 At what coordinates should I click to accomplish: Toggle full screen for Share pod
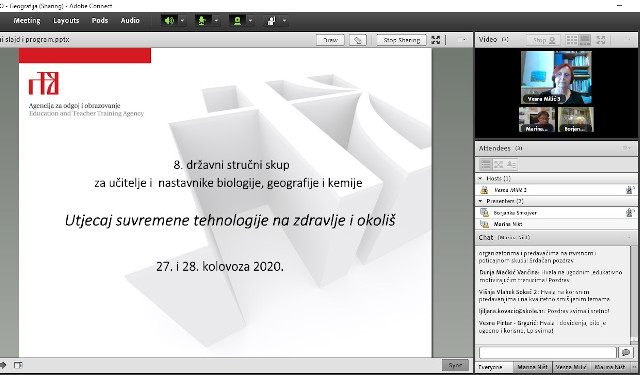pyautogui.click(x=436, y=40)
